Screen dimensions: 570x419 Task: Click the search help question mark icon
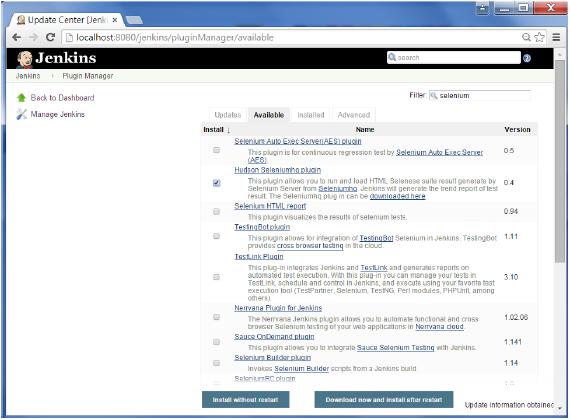[527, 58]
